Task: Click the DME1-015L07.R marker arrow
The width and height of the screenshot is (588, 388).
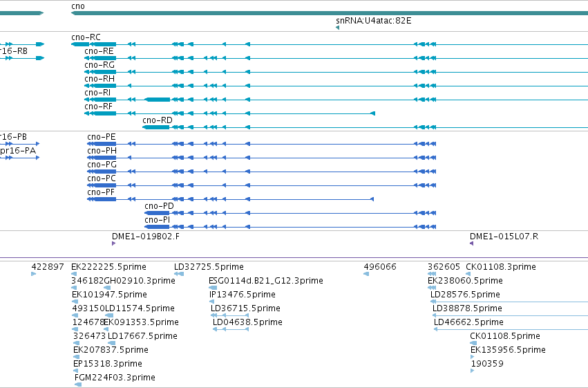Action: coord(471,243)
